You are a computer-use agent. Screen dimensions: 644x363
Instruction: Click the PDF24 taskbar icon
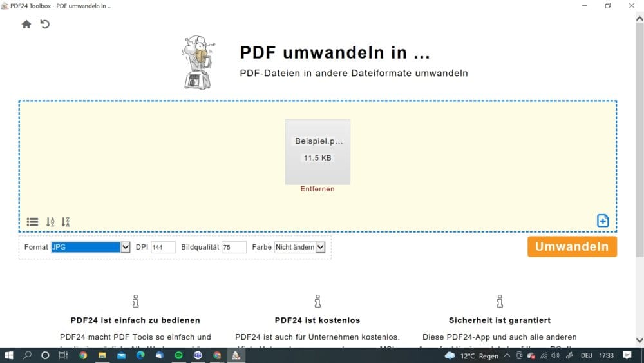point(236,355)
